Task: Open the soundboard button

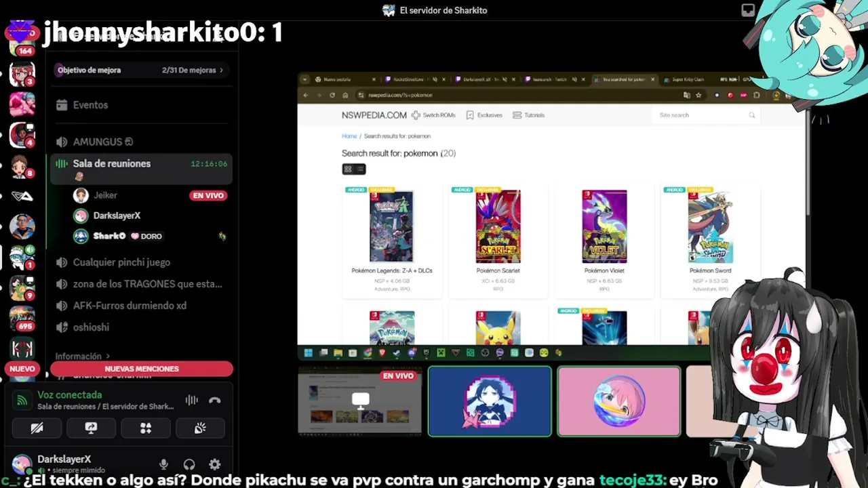Action: click(x=200, y=428)
